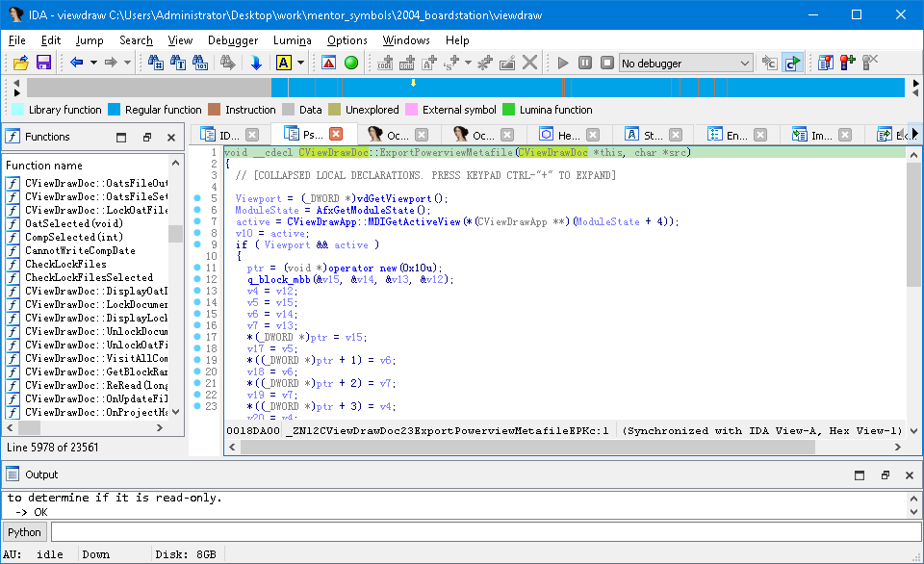This screenshot has height=564, width=924.
Task: Open dropdown arrow next to yellow A icon
Action: (x=300, y=63)
